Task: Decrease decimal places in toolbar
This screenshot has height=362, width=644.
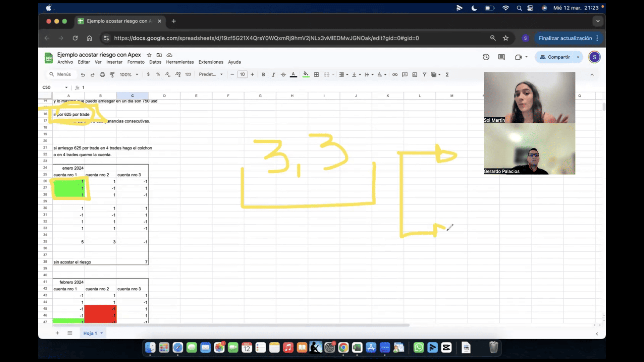Action: 168,74
